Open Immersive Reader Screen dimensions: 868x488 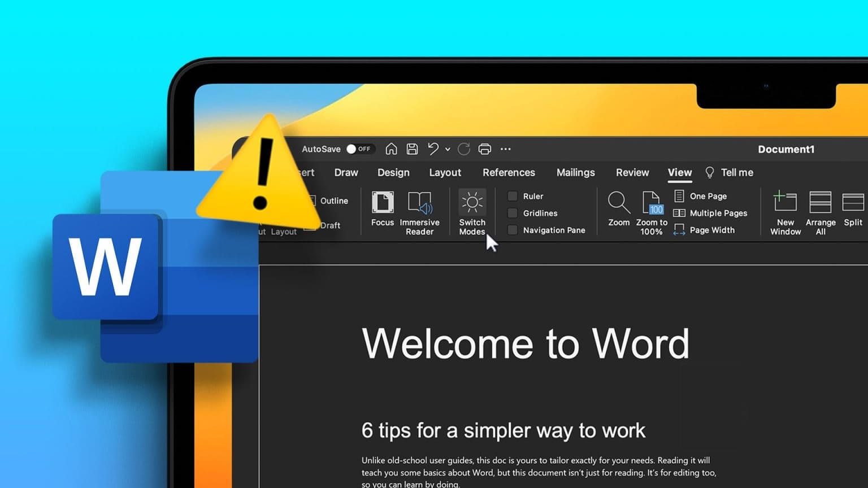pos(419,213)
